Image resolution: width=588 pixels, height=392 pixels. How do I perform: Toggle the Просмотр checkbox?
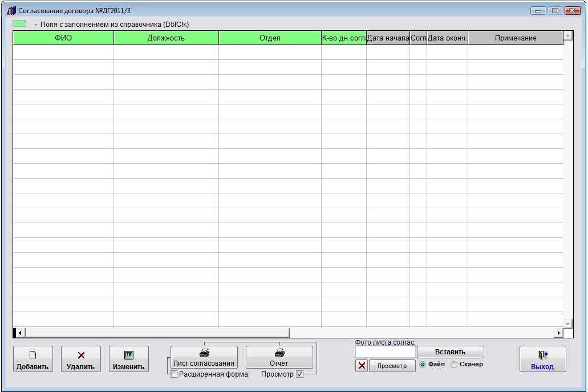[x=299, y=374]
